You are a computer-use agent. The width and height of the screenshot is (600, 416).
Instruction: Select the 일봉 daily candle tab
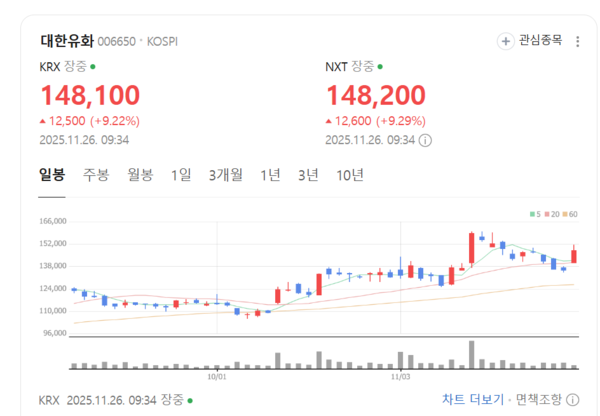tap(52, 175)
